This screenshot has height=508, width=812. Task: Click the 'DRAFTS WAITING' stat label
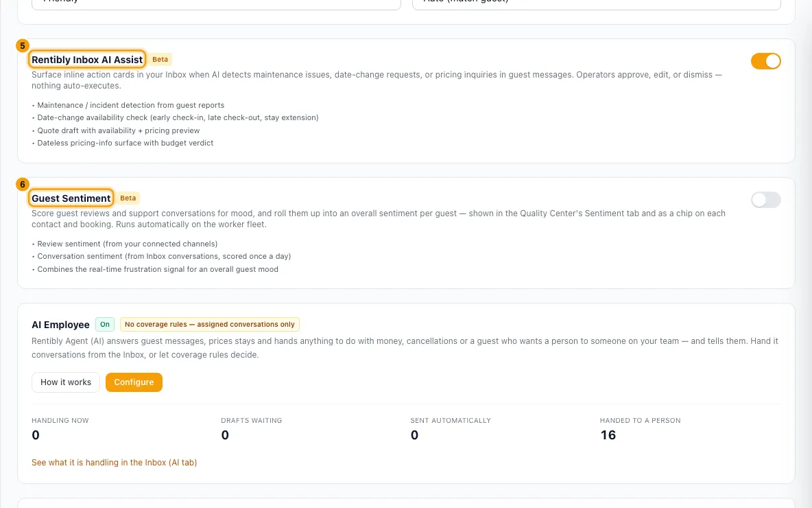(252, 420)
